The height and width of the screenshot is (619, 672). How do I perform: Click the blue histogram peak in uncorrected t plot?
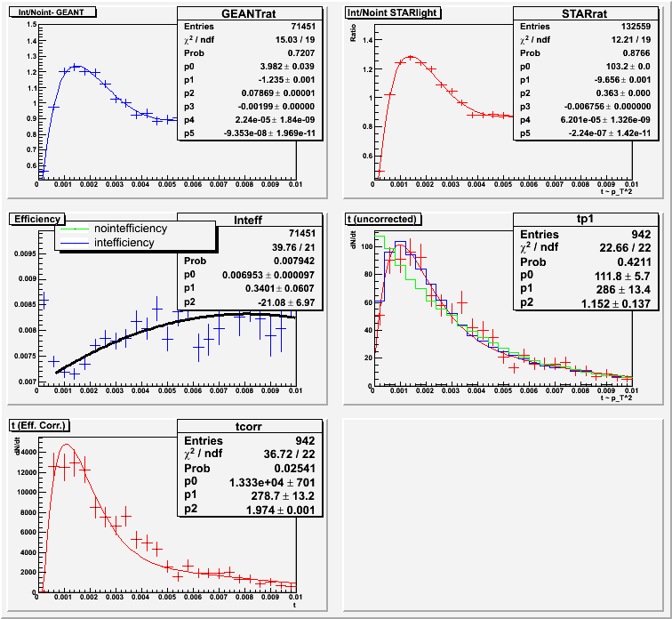point(399,242)
